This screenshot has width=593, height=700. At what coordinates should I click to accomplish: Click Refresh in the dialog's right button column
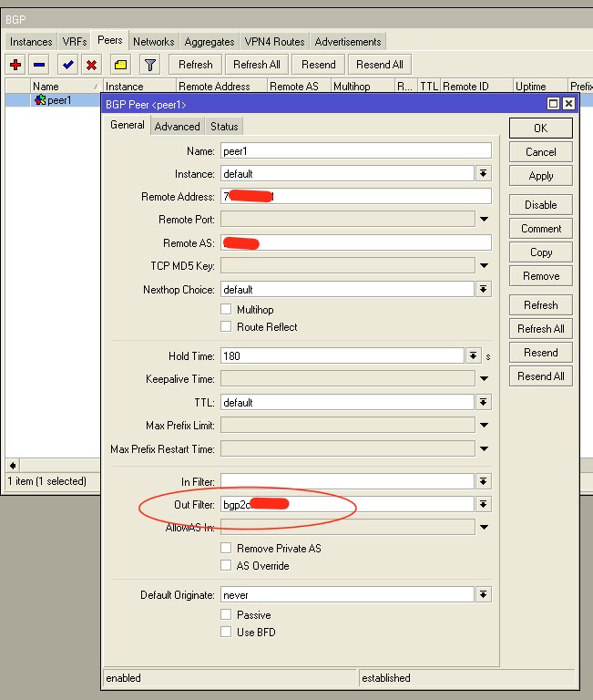pyautogui.click(x=541, y=305)
